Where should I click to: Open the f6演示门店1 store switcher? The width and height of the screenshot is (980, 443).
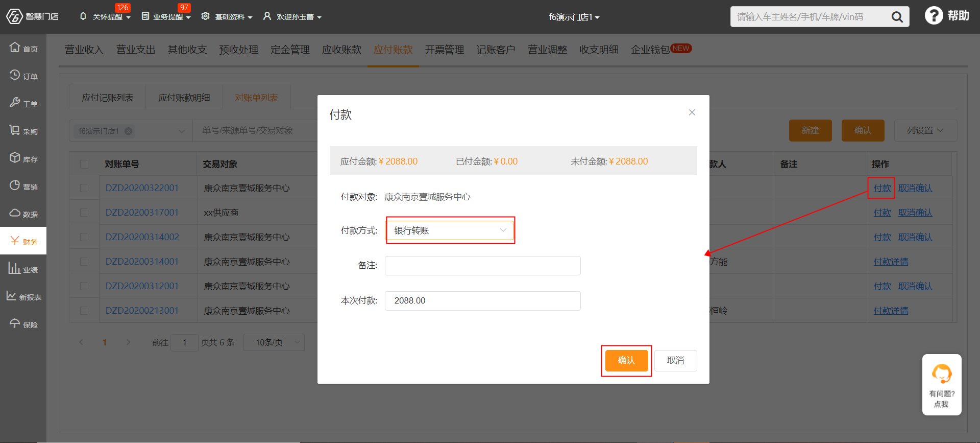click(574, 17)
